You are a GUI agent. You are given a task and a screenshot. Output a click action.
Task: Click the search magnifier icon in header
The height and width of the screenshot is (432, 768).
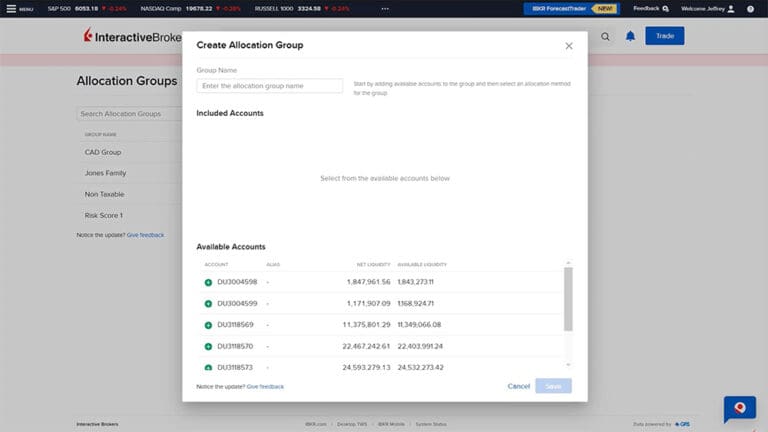(x=605, y=37)
